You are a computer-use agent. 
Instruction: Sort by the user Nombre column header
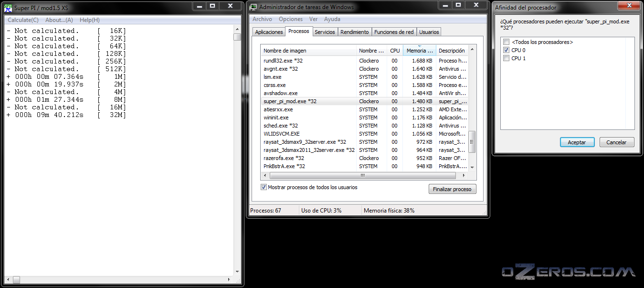(x=372, y=51)
